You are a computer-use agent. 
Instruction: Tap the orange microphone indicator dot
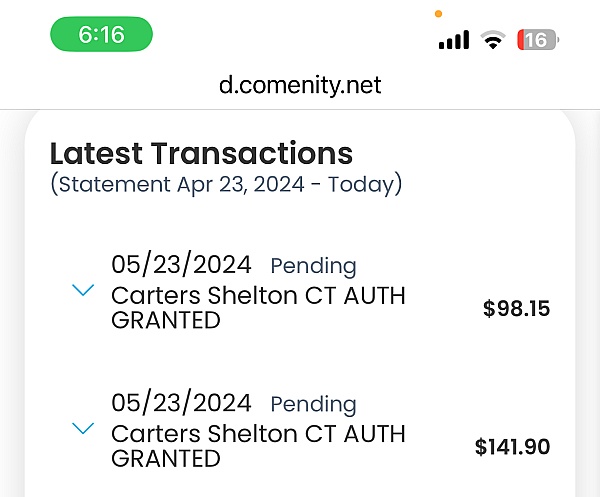coord(439,14)
